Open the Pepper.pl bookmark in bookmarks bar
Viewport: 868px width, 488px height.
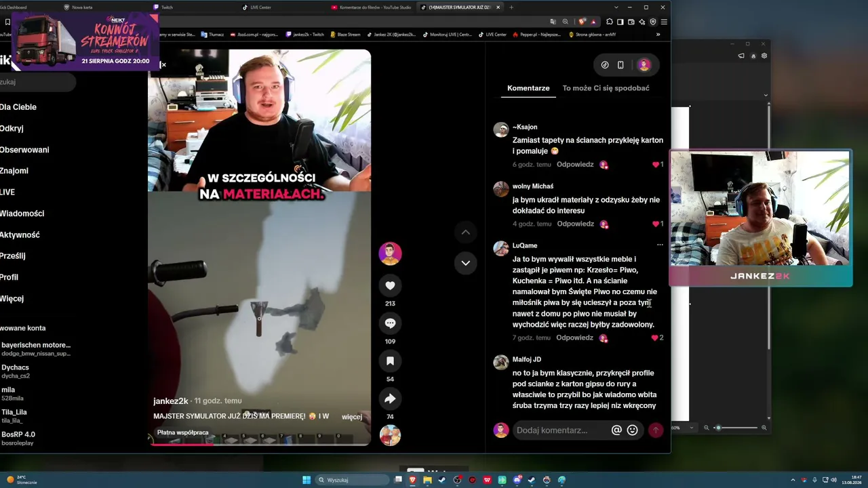536,35
